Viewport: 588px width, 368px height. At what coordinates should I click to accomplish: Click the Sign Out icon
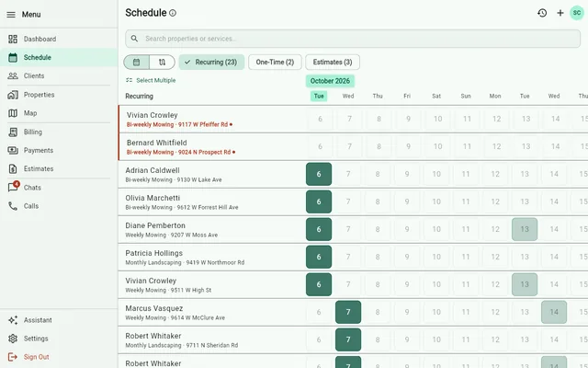tap(13, 357)
